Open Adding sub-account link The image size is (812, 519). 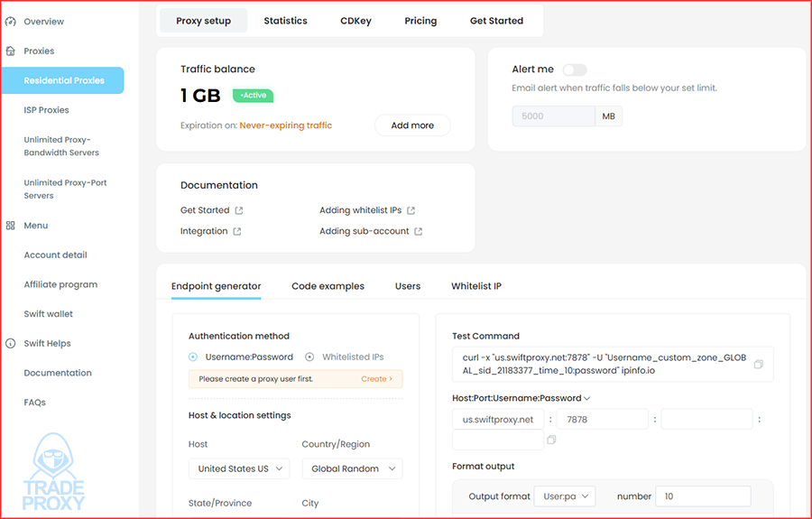pos(364,231)
